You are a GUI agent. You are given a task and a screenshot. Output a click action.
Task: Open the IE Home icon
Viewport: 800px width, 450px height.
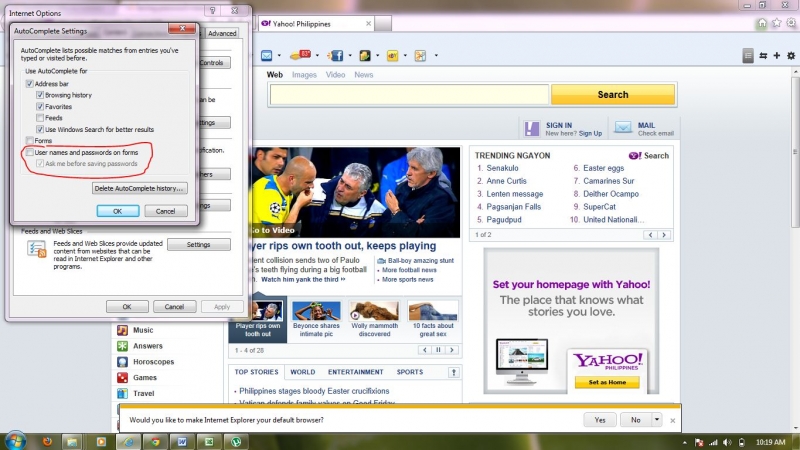(x=763, y=23)
